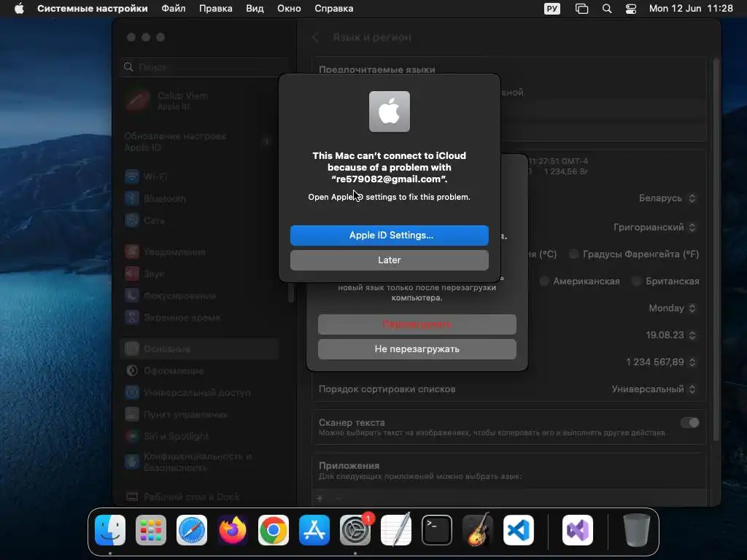Screen dimensions: 747x560
Task: Click the Не перезагружать button
Action: (x=417, y=349)
